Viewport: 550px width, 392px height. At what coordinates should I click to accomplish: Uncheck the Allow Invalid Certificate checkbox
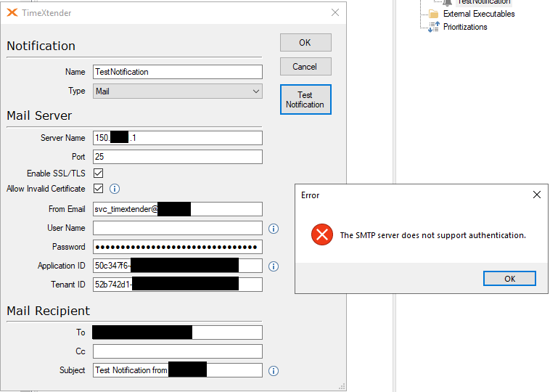99,189
